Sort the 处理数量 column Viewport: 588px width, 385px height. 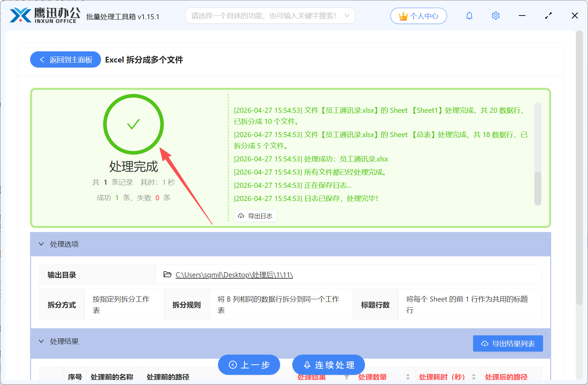pyautogui.click(x=408, y=377)
